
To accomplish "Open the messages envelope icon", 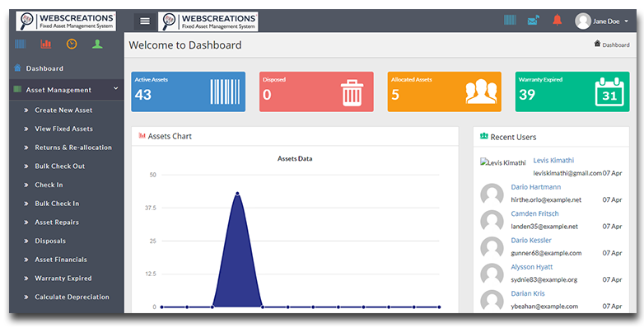I will pos(533,20).
